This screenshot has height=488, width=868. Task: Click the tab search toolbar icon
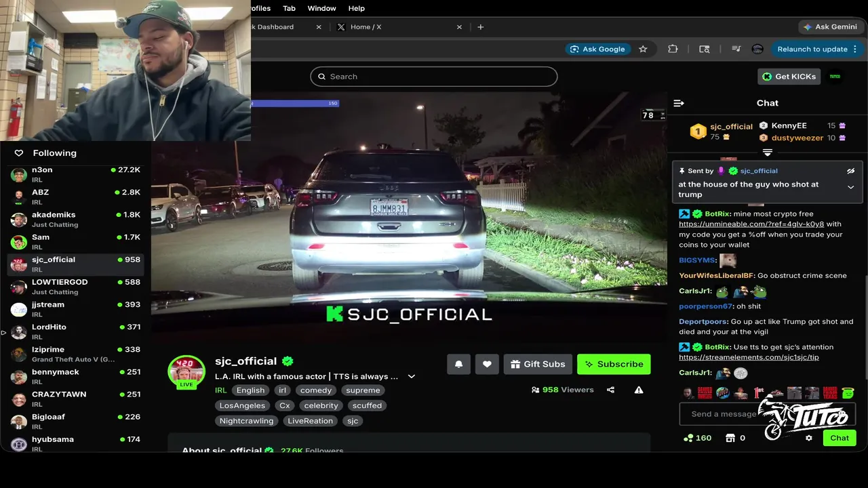click(x=705, y=49)
